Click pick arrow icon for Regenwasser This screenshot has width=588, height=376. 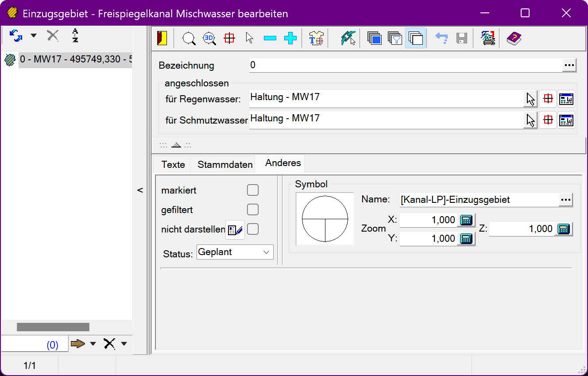point(530,99)
